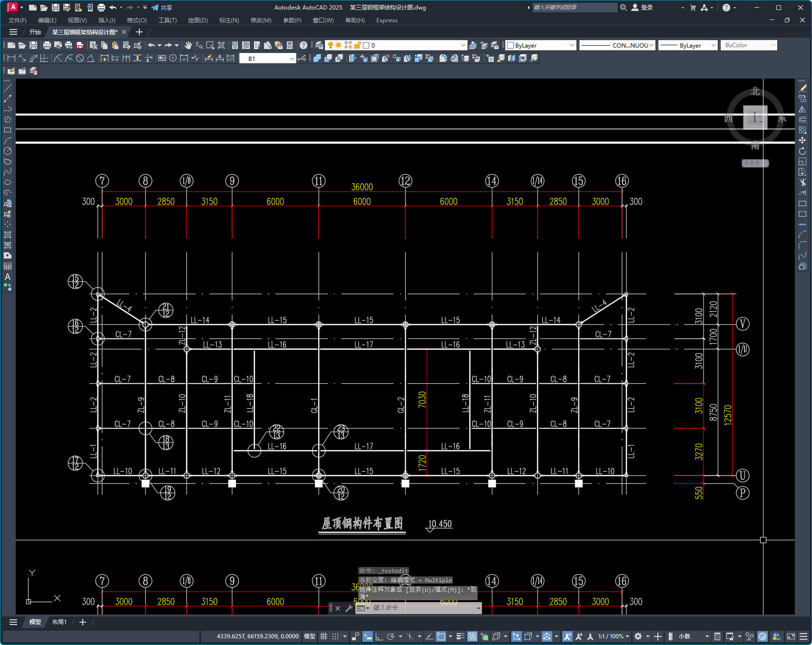This screenshot has width=812, height=645.
Task: Toggle object snap in status bar
Action: (x=441, y=636)
